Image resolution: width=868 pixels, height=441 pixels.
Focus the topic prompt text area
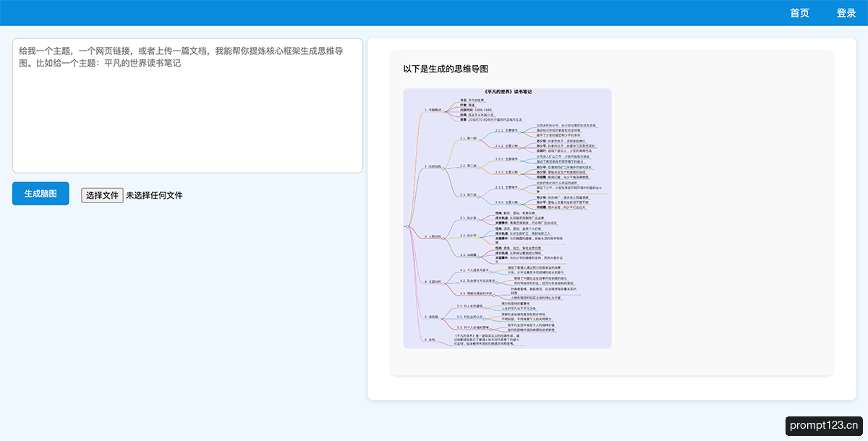coord(187,106)
